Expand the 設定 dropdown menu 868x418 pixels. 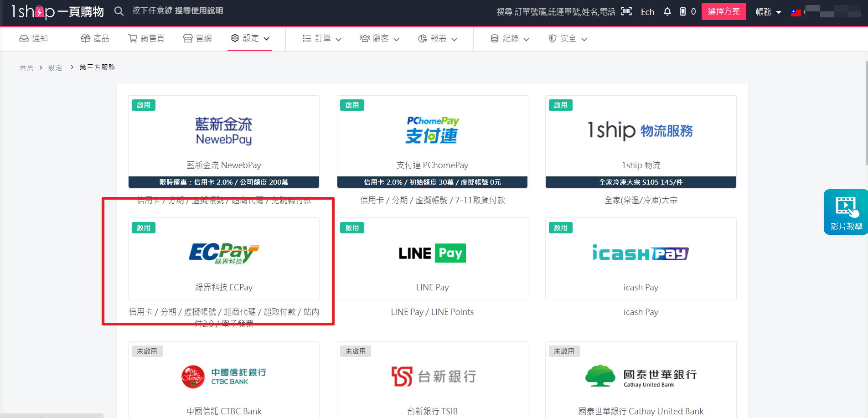click(x=250, y=38)
